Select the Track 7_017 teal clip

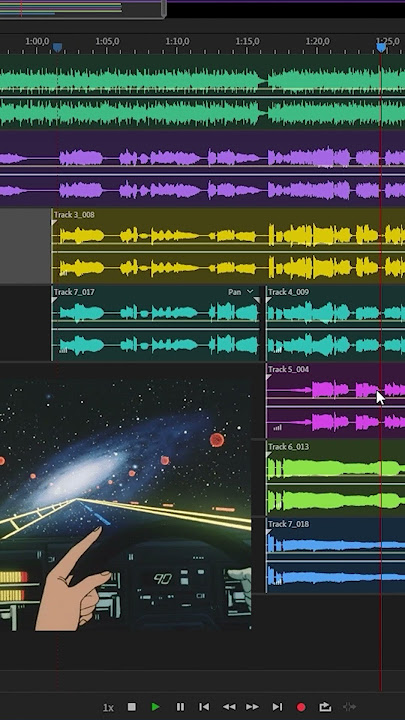156,323
